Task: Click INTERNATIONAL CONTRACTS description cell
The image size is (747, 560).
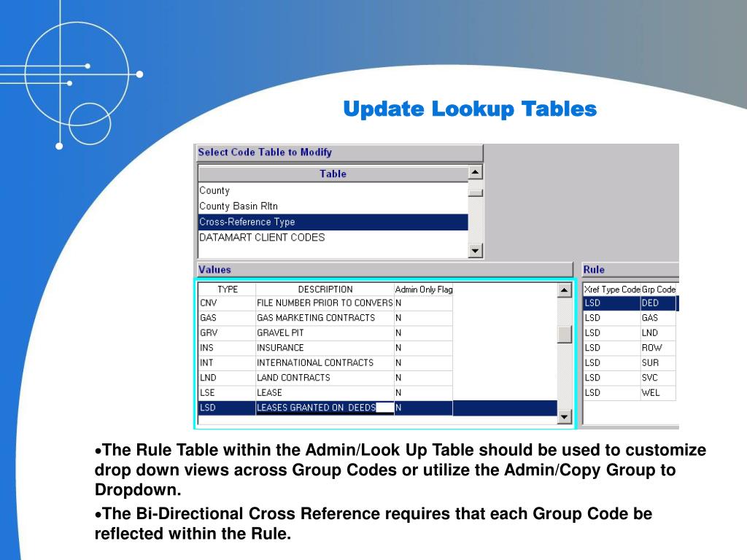Action: pos(325,363)
